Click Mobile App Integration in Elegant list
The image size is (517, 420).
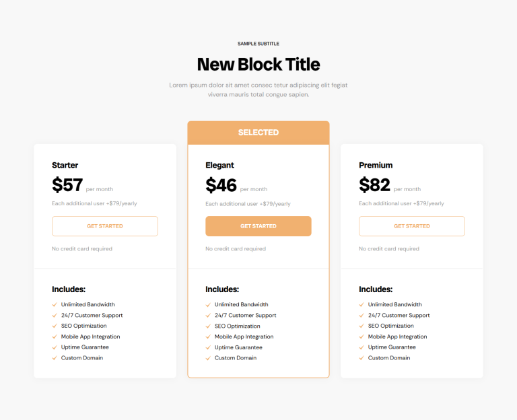(x=244, y=337)
